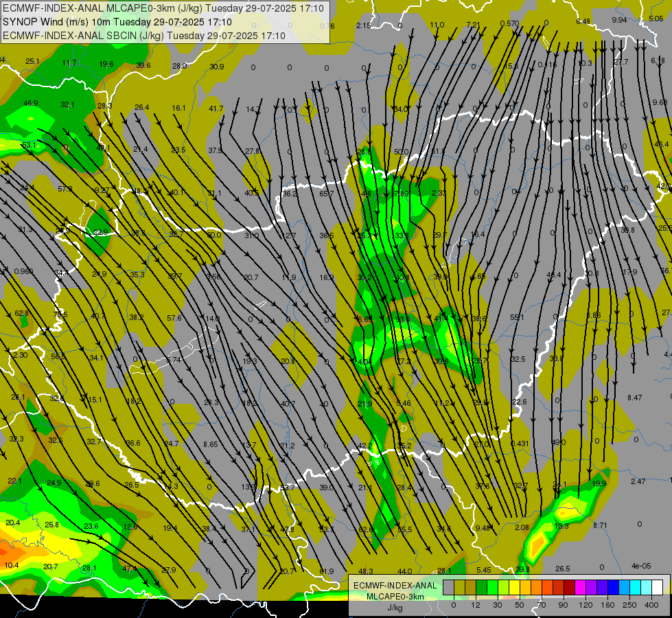
Task: Click the map value 5.45
Action: [x=483, y=570]
